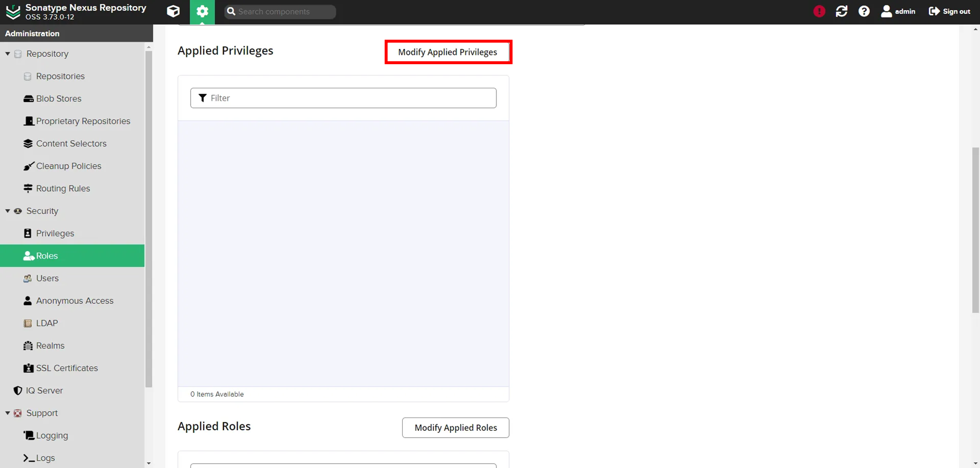Click Modify Applied Roles button

pos(456,428)
